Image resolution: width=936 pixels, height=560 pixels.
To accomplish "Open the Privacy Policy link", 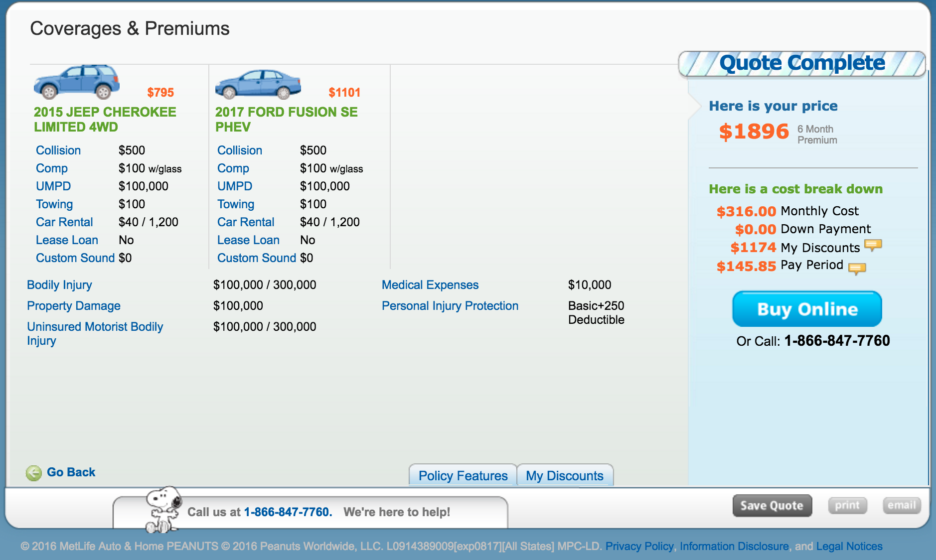I will point(639,546).
